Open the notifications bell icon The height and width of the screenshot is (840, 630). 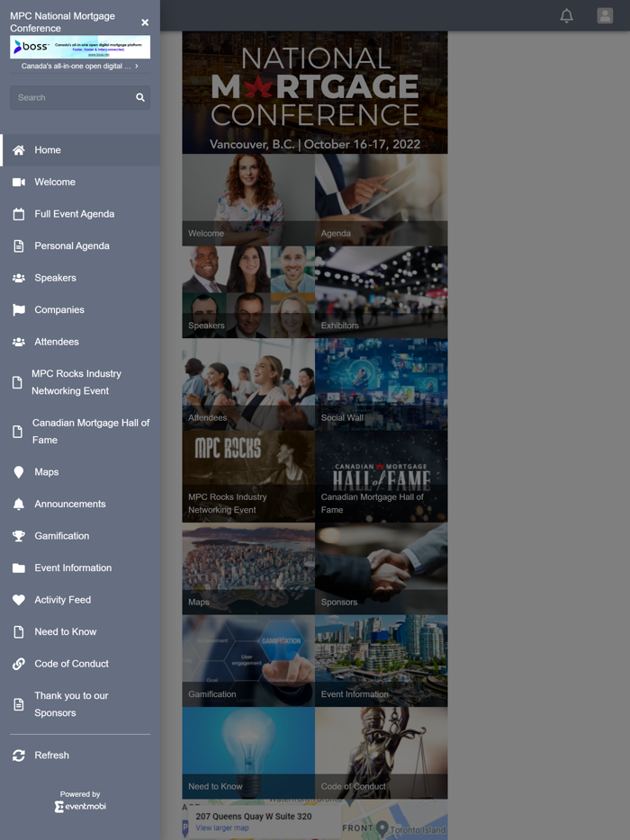[566, 15]
